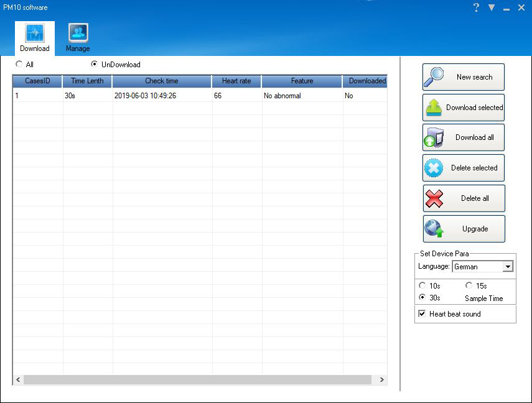Switch to the Manage tab
The width and height of the screenshot is (532, 403).
(78, 37)
